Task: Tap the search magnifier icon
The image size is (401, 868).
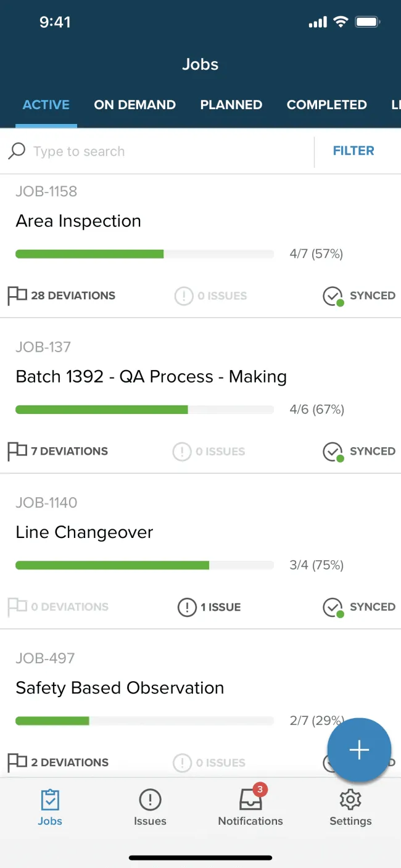Action: [16, 151]
